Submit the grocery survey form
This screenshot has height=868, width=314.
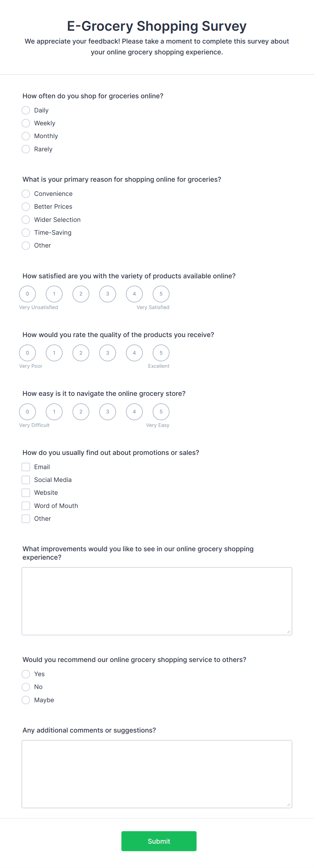pyautogui.click(x=159, y=841)
